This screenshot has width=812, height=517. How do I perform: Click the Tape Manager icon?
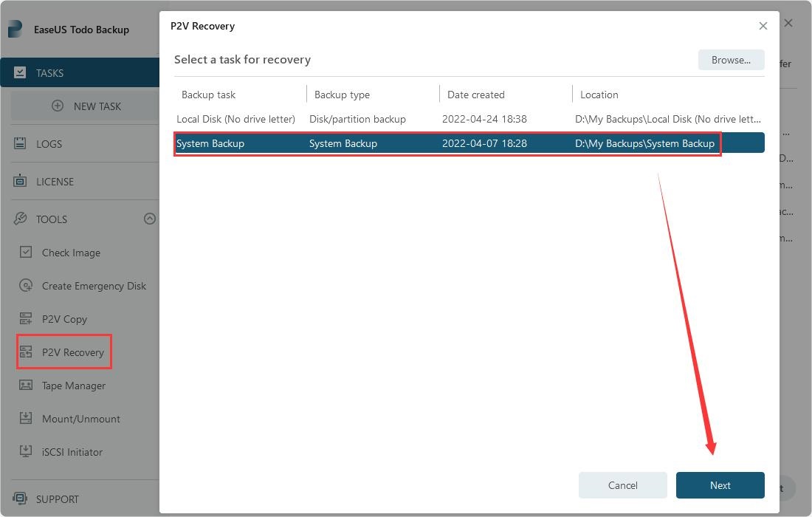point(26,385)
